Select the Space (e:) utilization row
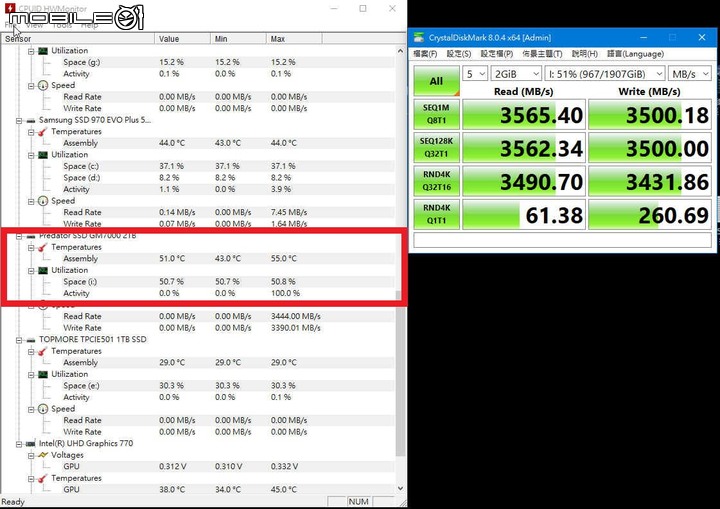This screenshot has height=509, width=720. tap(197, 386)
